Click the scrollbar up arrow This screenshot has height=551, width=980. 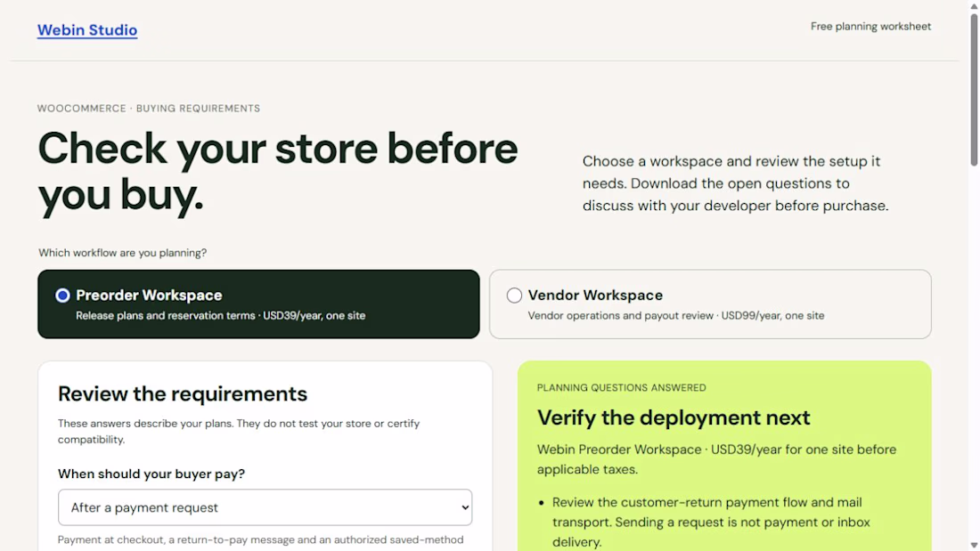click(x=974, y=5)
